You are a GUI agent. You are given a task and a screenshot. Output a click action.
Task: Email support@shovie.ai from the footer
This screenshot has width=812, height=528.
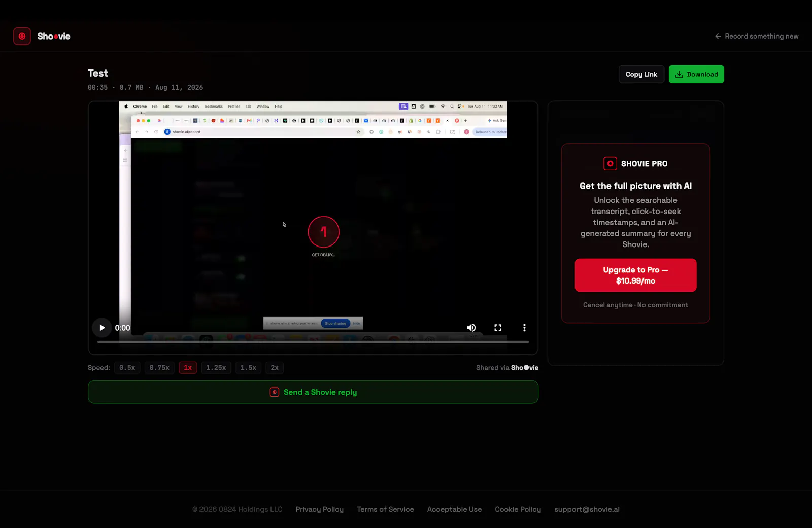pyautogui.click(x=587, y=509)
